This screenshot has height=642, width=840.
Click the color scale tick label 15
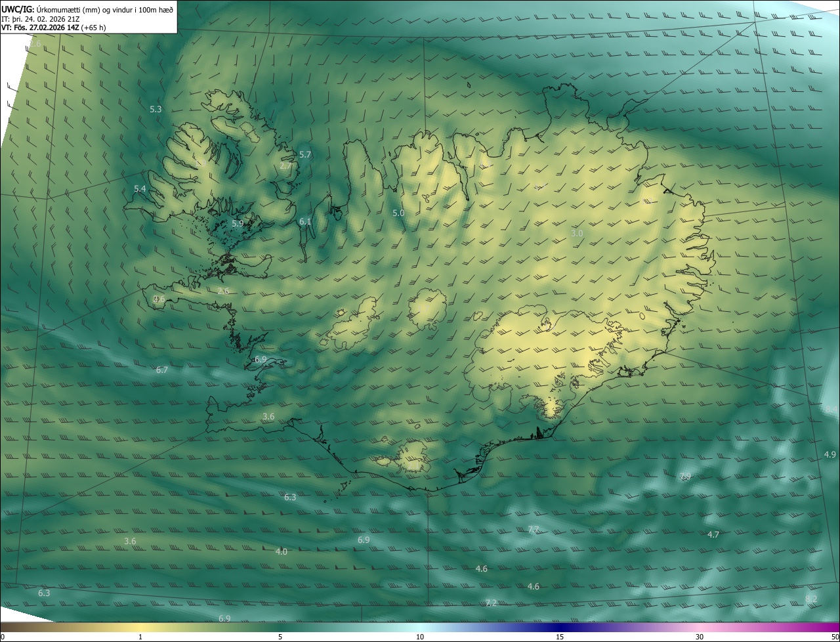click(x=560, y=637)
